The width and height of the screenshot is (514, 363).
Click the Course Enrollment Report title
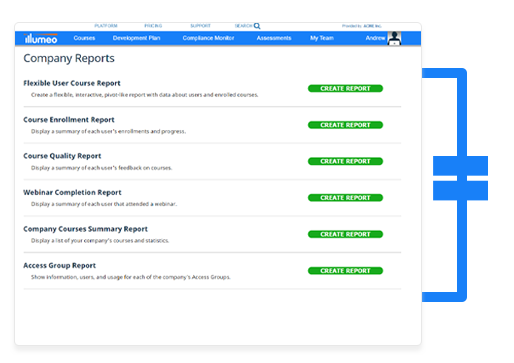pyautogui.click(x=69, y=120)
